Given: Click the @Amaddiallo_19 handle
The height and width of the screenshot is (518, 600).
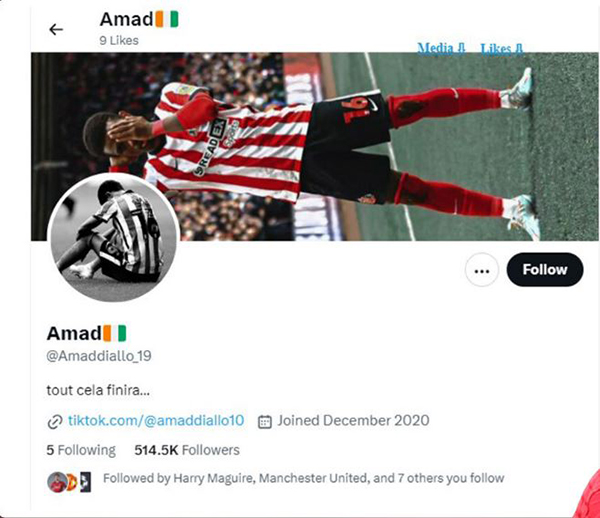Looking at the screenshot, I should pos(99,356).
